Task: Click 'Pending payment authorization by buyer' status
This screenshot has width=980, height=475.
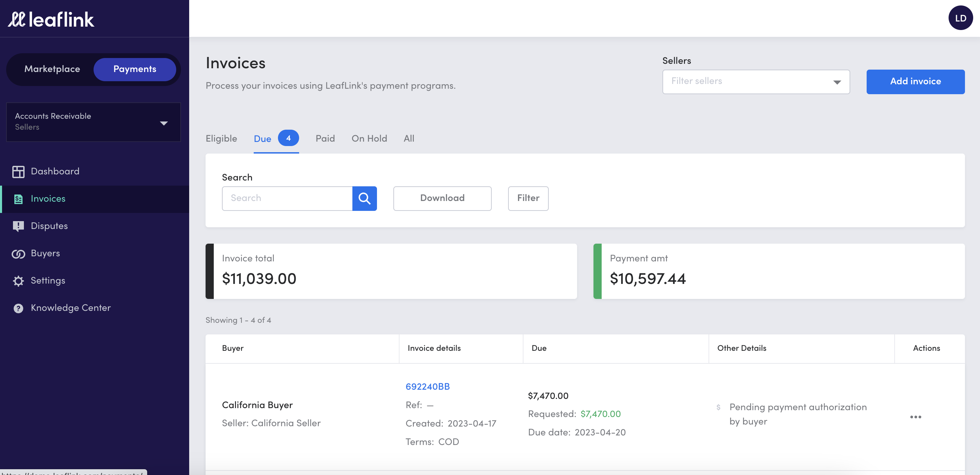Action: pyautogui.click(x=798, y=415)
